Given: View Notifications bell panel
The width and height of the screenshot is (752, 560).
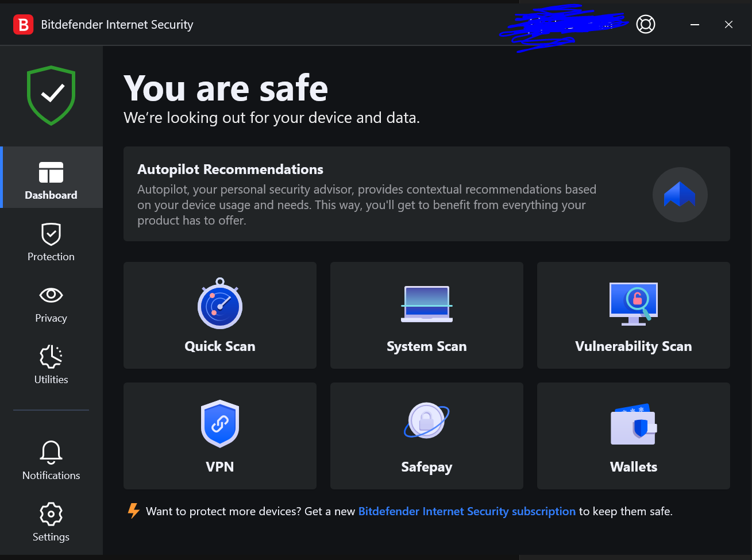Looking at the screenshot, I should tap(51, 460).
